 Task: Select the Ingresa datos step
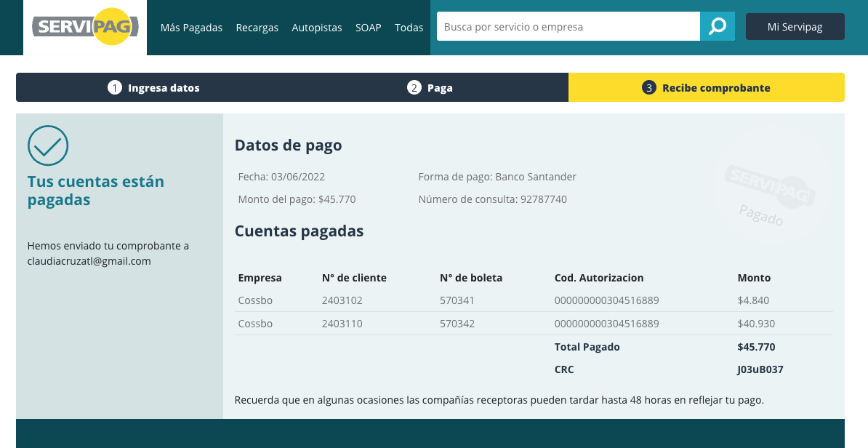(x=164, y=88)
